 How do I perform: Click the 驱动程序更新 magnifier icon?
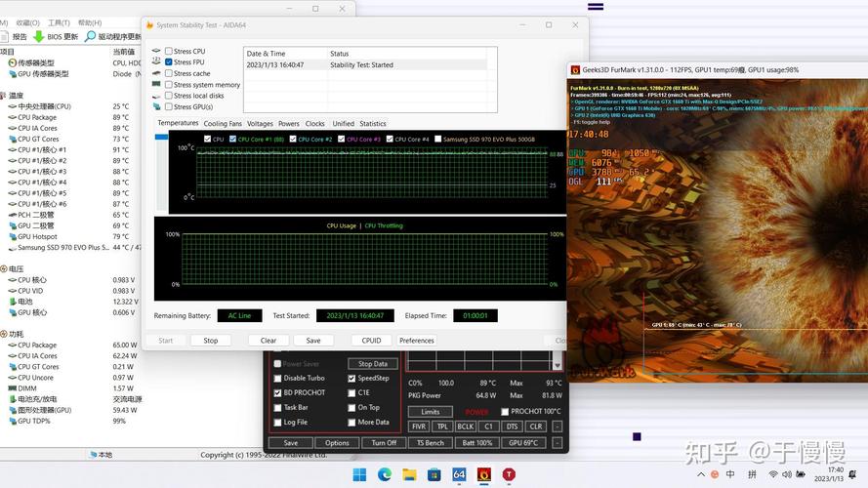coord(90,36)
